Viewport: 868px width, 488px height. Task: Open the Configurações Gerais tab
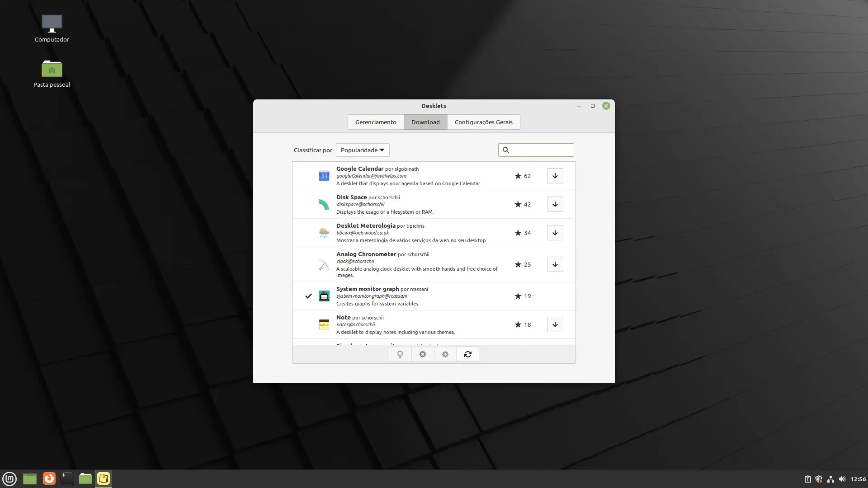484,122
